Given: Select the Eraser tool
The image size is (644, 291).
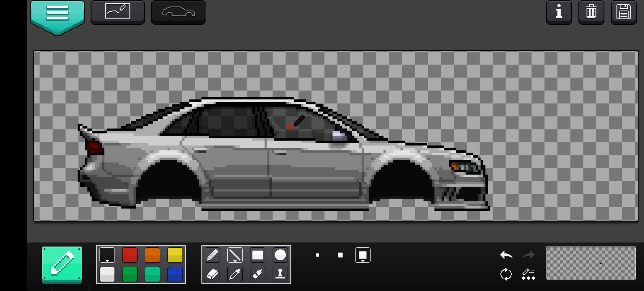Looking at the screenshot, I should tap(212, 274).
